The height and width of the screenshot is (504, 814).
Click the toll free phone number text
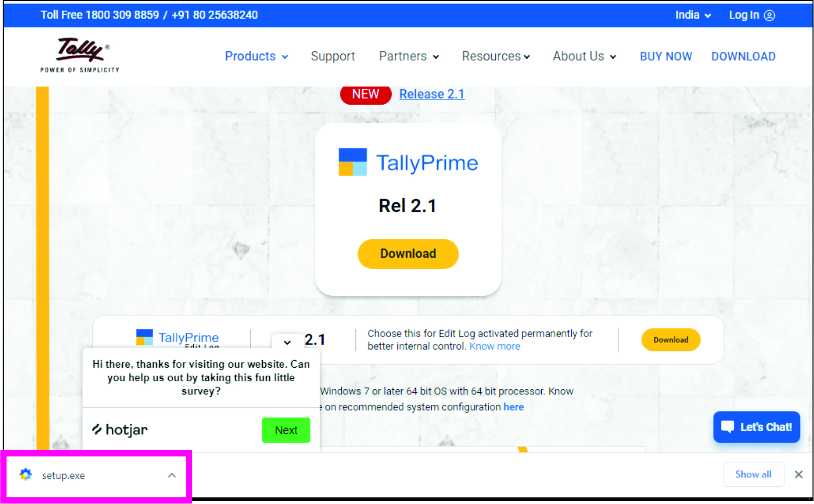click(x=149, y=15)
